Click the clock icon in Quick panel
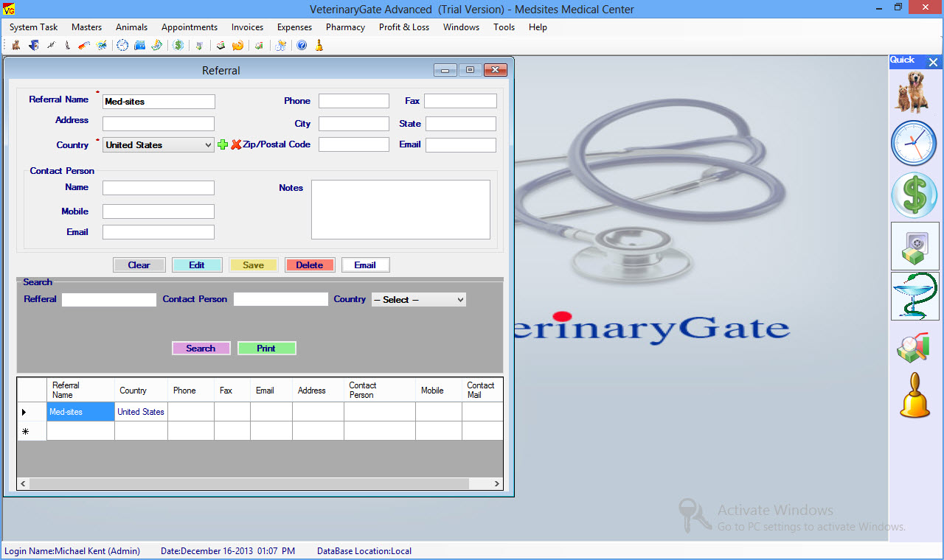This screenshot has width=944, height=560. (x=914, y=143)
